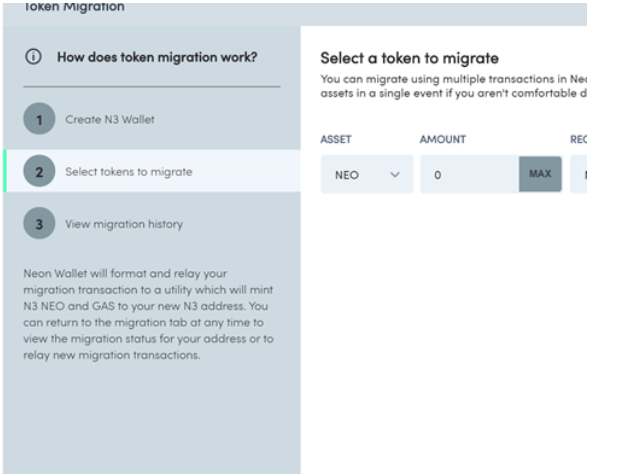Click the number 2 step circle

(x=39, y=171)
